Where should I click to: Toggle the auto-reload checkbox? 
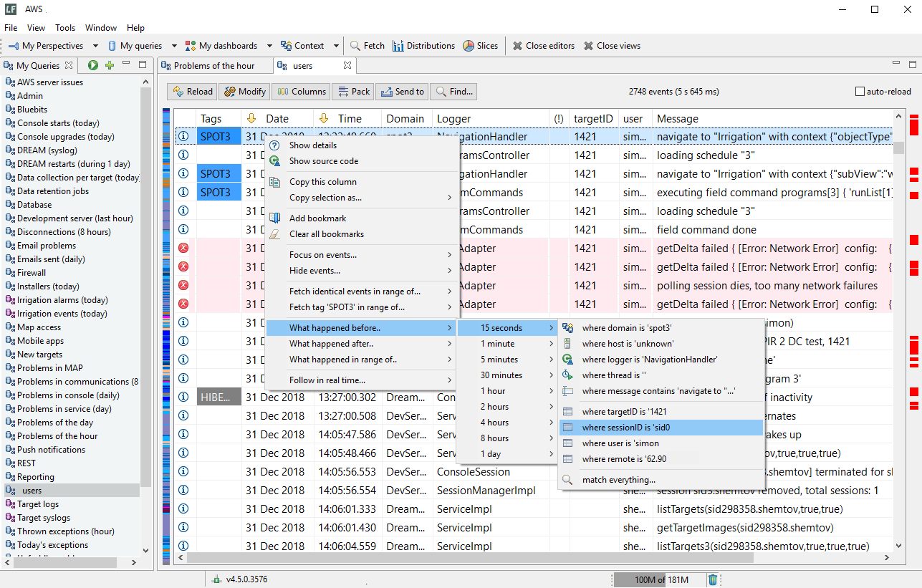coord(860,92)
